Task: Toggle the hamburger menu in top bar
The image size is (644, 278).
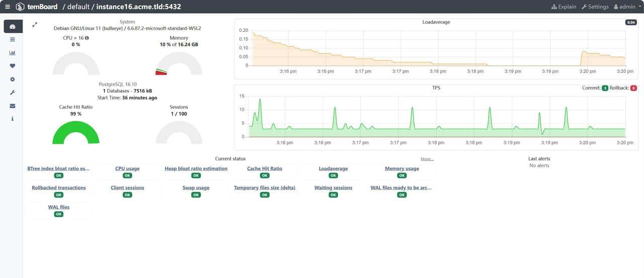Action: (x=8, y=7)
